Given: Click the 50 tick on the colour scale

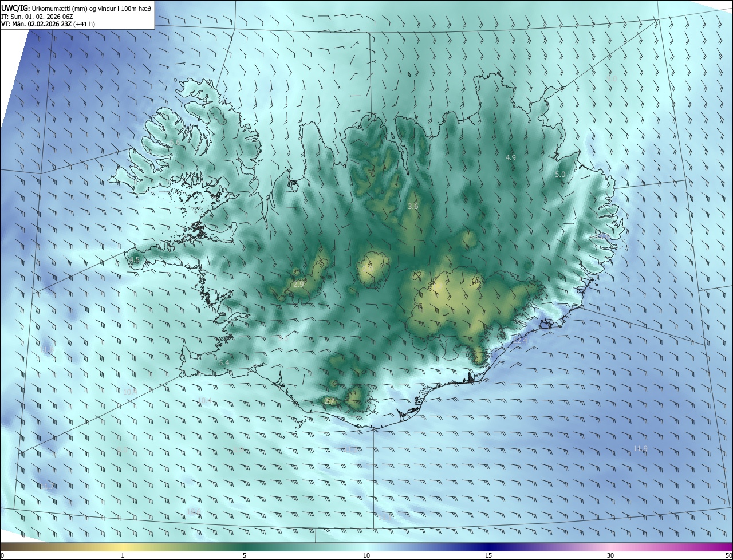Looking at the screenshot, I should tap(728, 556).
